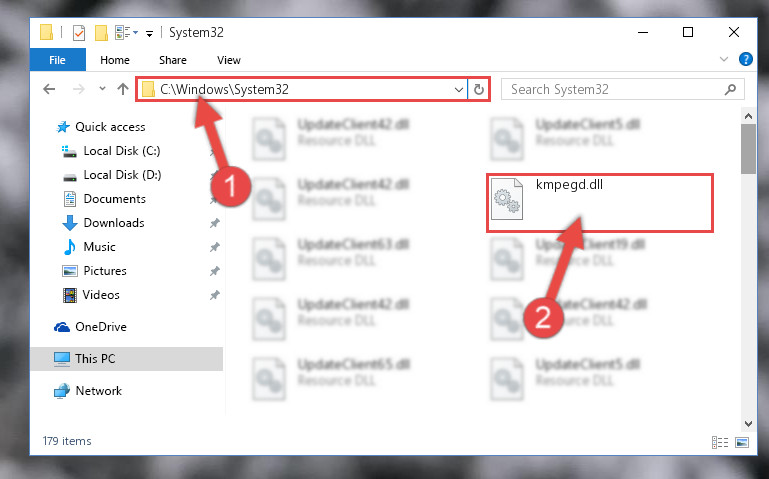Viewport: 769px width, 479px height.
Task: Open recent locations dropdown arrow
Action: coord(102,89)
